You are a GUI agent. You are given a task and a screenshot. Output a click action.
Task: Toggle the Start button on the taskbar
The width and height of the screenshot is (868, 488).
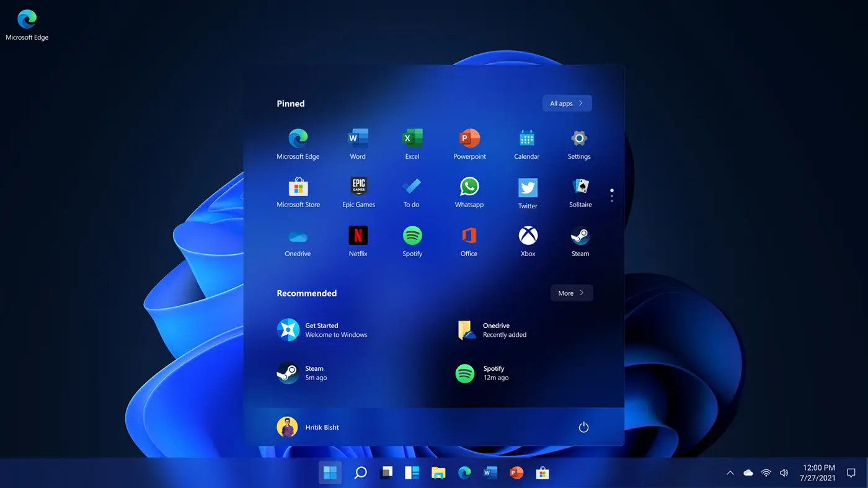pyautogui.click(x=330, y=473)
